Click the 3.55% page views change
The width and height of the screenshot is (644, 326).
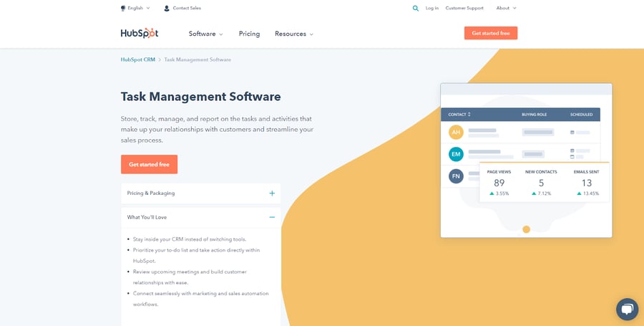[x=499, y=193]
